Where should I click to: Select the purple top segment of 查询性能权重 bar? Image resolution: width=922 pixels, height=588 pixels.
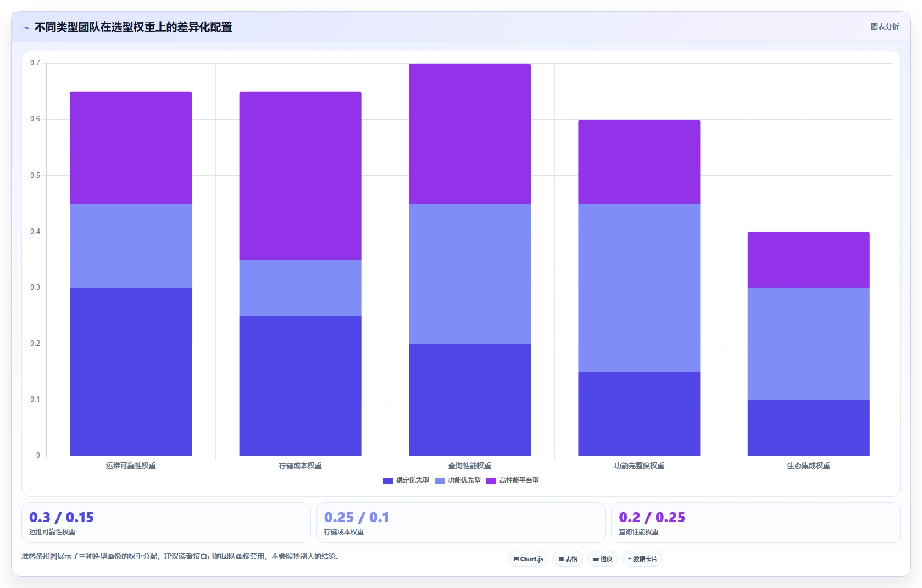tap(470, 133)
